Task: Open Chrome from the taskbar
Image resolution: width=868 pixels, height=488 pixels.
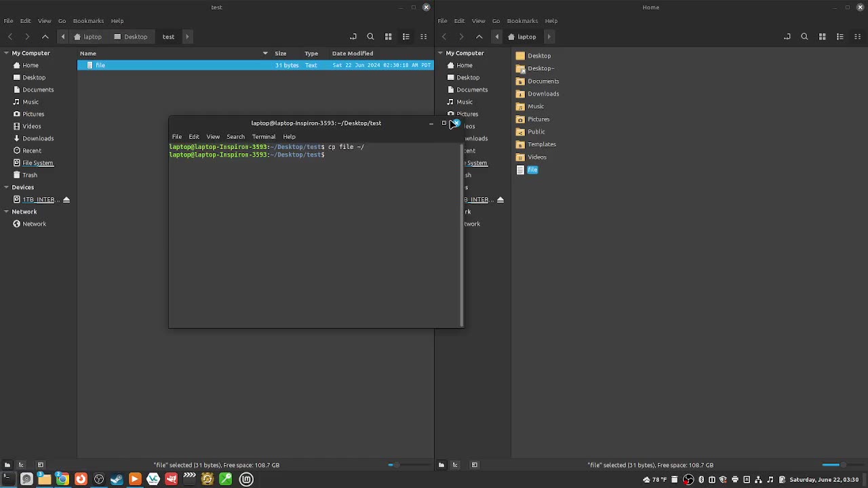Action: coord(62,479)
